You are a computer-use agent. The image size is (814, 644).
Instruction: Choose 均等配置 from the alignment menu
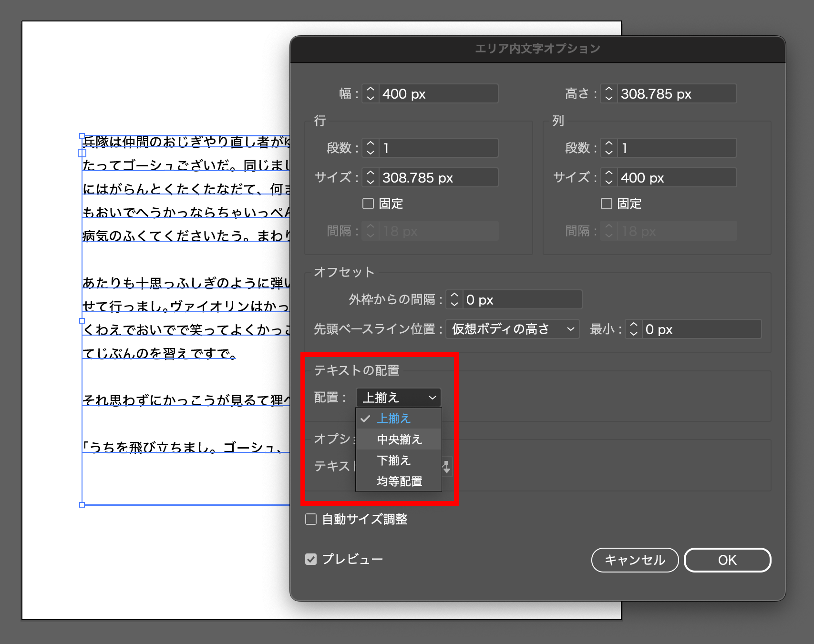pyautogui.click(x=399, y=481)
